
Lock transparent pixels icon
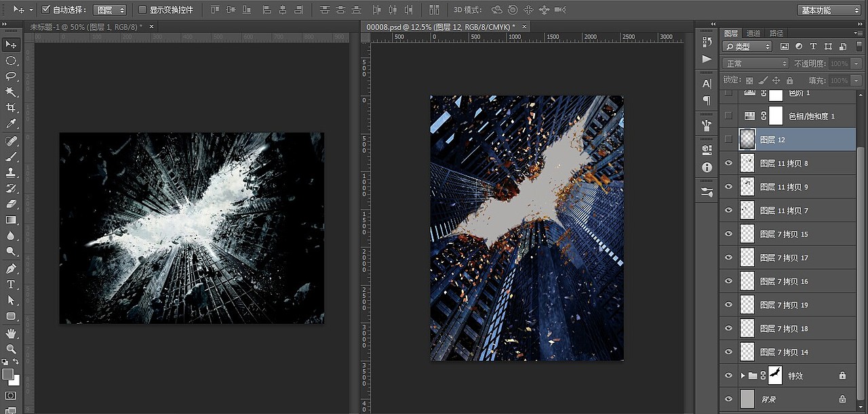[x=749, y=81]
